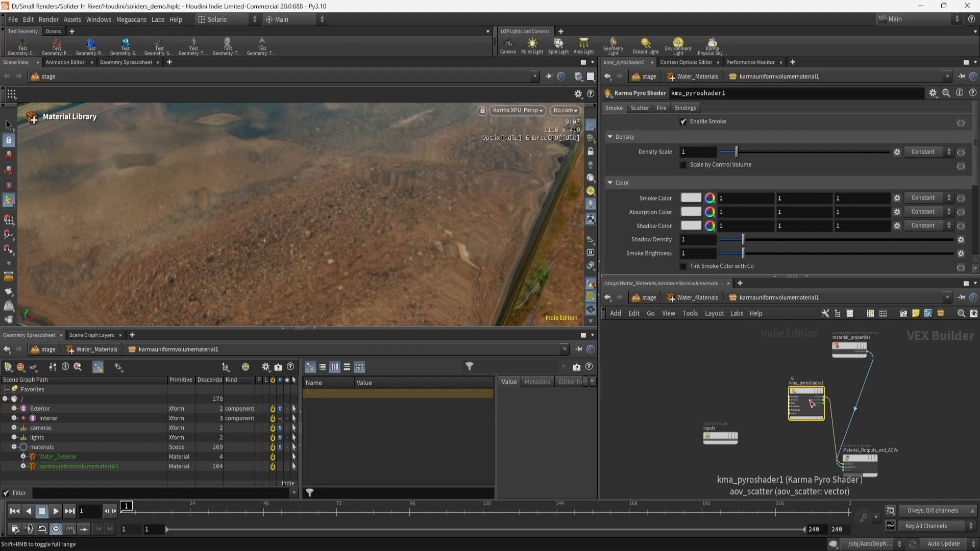Open Karma XPU Persp renderer dropdown

(518, 110)
